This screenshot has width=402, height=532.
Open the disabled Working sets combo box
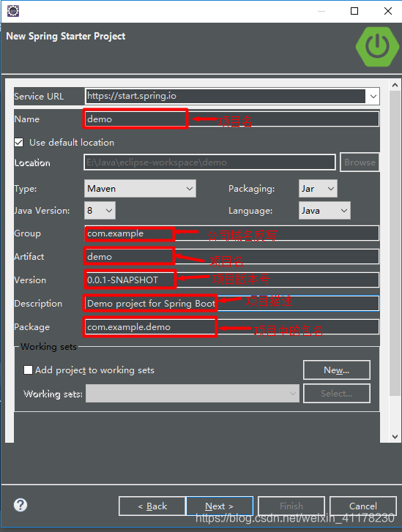tap(192, 393)
